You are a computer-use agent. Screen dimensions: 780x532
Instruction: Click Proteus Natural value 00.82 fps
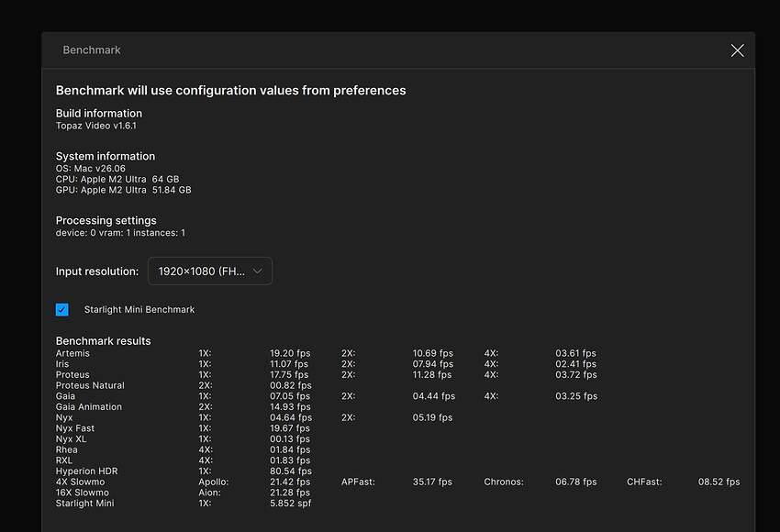pyautogui.click(x=291, y=385)
